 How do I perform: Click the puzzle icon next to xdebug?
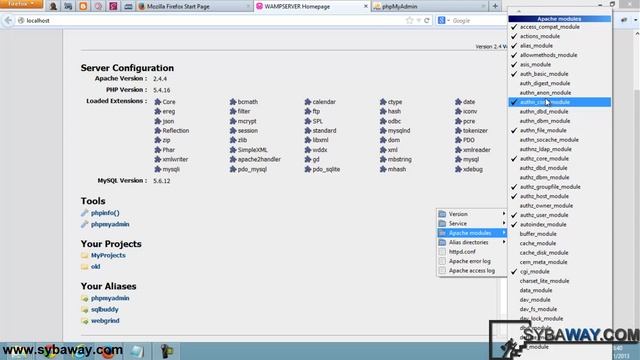click(x=458, y=169)
